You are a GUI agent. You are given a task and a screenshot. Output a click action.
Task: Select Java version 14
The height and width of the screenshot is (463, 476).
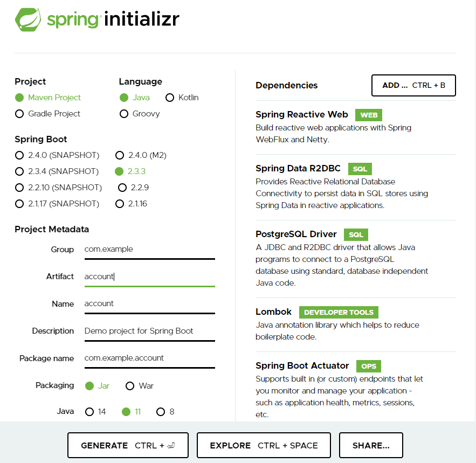pos(89,411)
